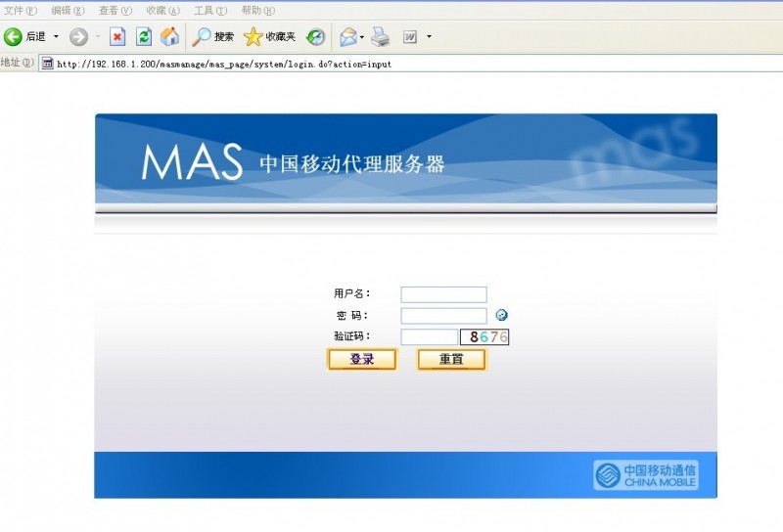Go to the Home page icon
The image size is (783, 532).
pyautogui.click(x=170, y=37)
